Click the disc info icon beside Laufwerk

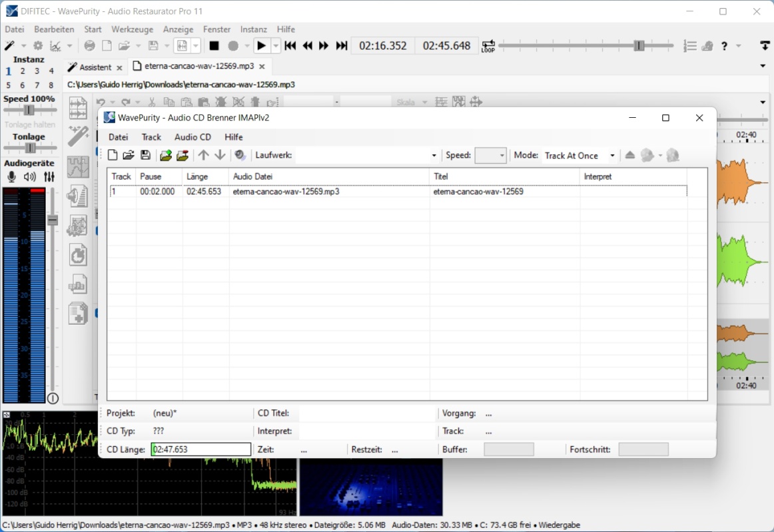pos(240,155)
